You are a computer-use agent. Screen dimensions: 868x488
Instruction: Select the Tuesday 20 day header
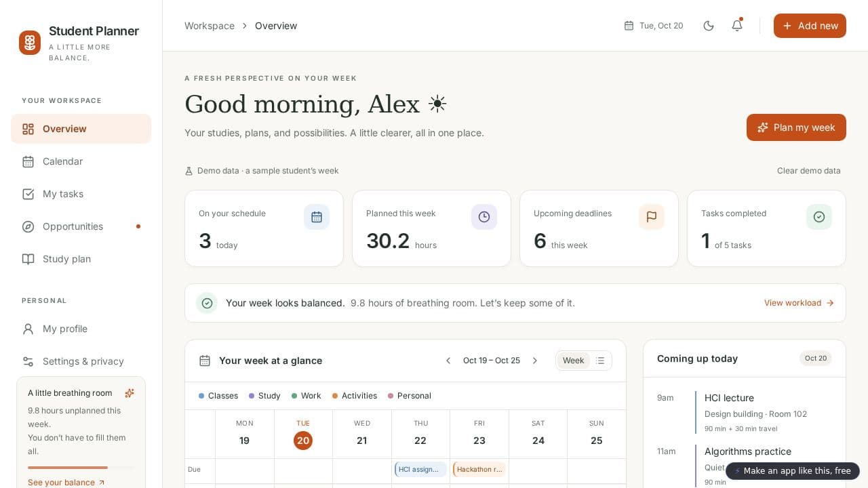(303, 434)
